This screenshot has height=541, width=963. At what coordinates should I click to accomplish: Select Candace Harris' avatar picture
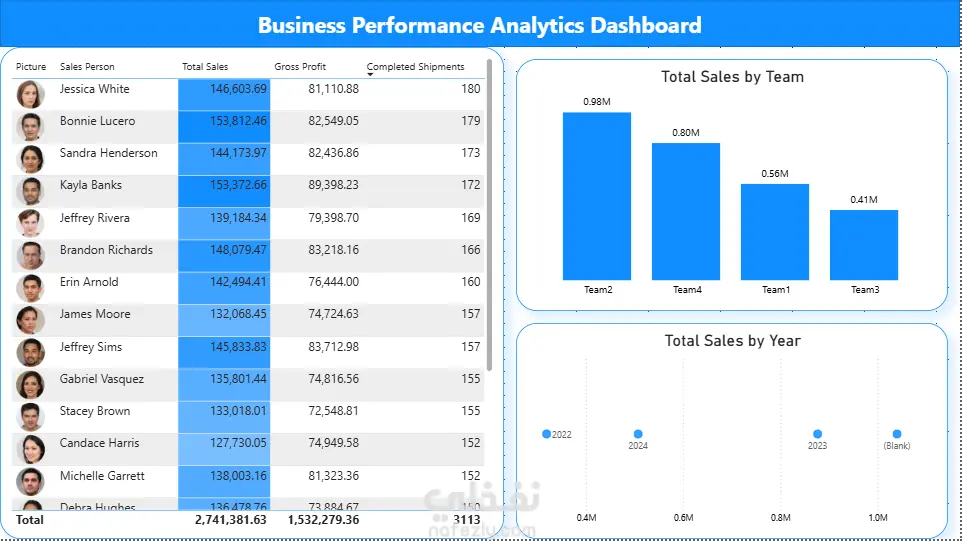click(30, 449)
